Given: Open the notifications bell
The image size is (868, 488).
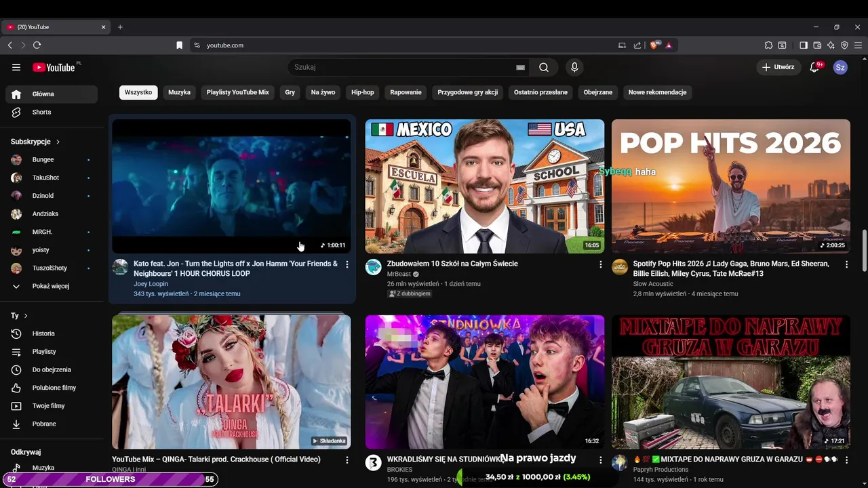Looking at the screenshot, I should pyautogui.click(x=815, y=67).
